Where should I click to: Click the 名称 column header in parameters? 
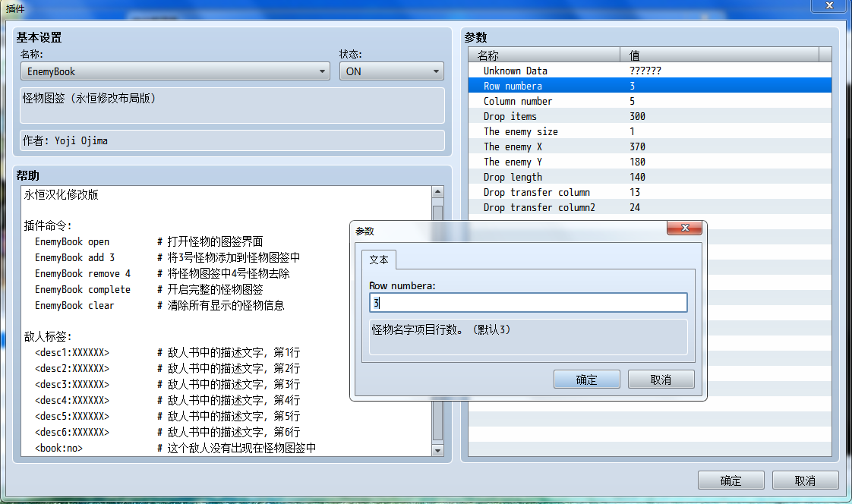[x=544, y=55]
